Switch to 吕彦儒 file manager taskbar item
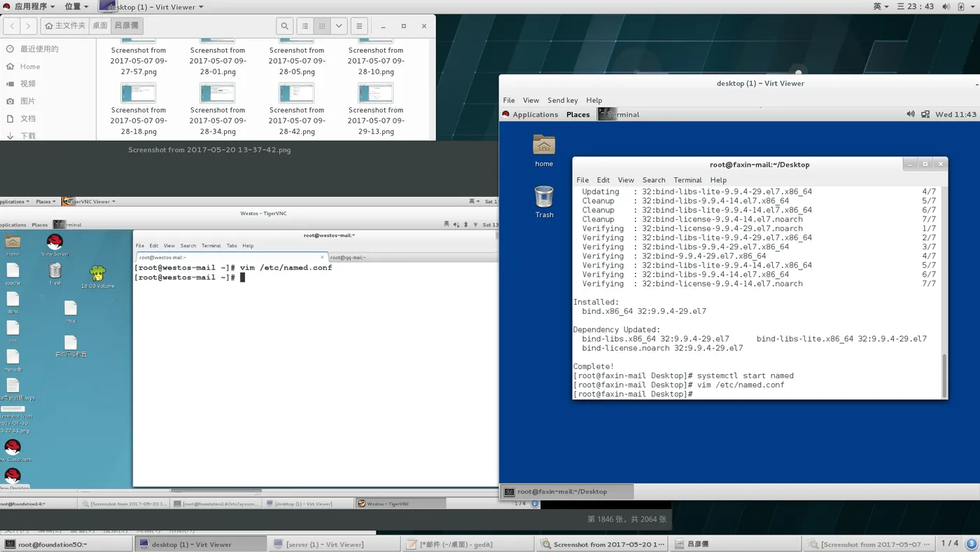The height and width of the screenshot is (552, 980). coord(735,544)
